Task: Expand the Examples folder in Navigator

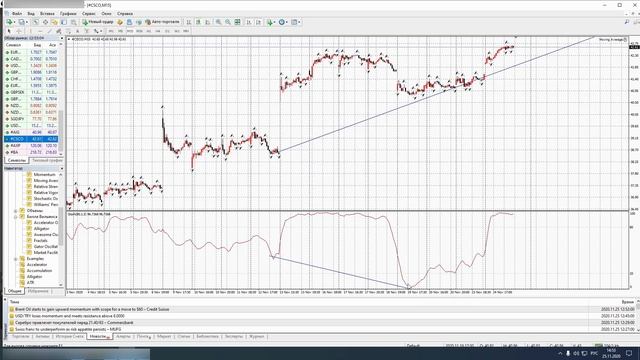Action: (16, 259)
